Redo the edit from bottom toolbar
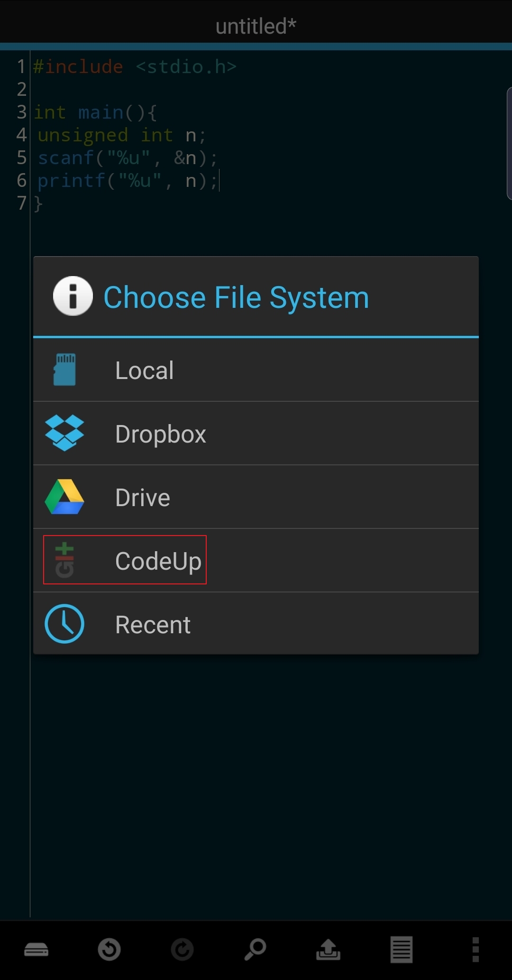Image resolution: width=512 pixels, height=980 pixels. [x=183, y=950]
